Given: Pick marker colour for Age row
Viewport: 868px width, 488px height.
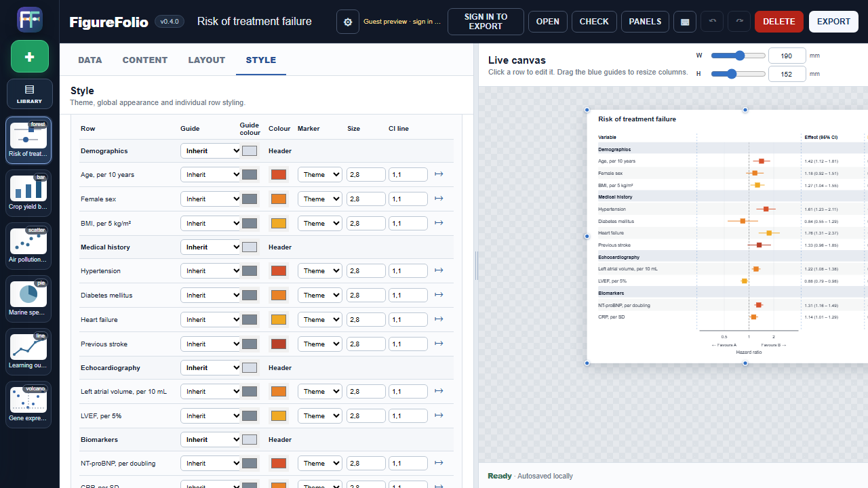Looking at the screenshot, I should click(279, 175).
